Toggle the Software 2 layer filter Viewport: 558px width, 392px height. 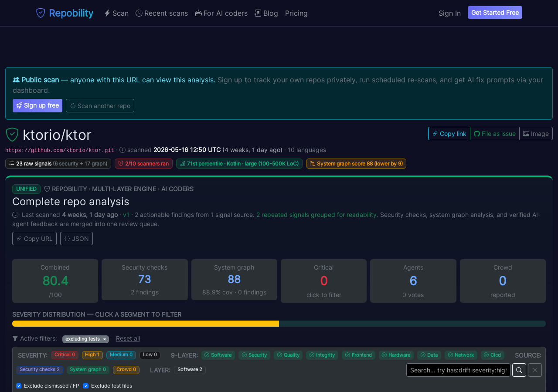click(x=190, y=370)
